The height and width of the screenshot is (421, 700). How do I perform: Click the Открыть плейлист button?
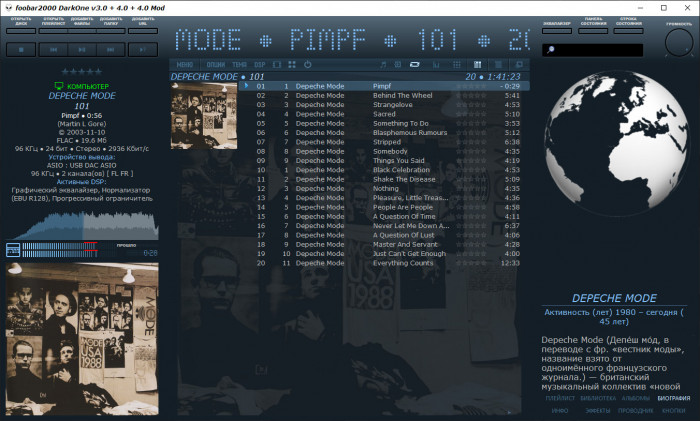(x=53, y=31)
